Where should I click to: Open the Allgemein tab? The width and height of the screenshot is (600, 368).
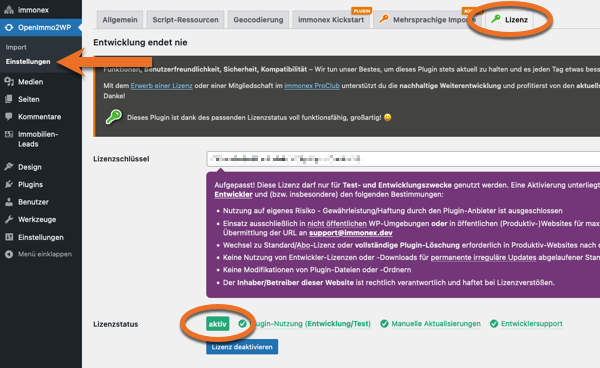tap(120, 20)
